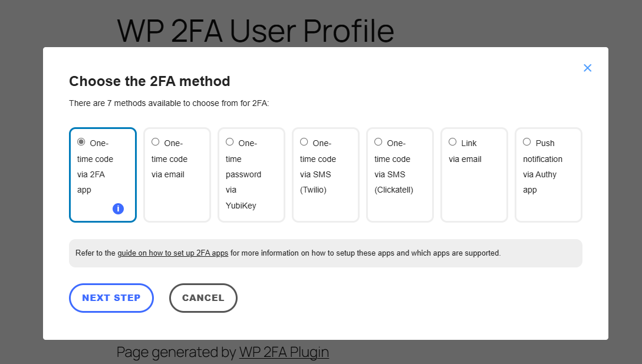Click the YubiKey method card
This screenshot has width=642, height=364.
(x=251, y=174)
